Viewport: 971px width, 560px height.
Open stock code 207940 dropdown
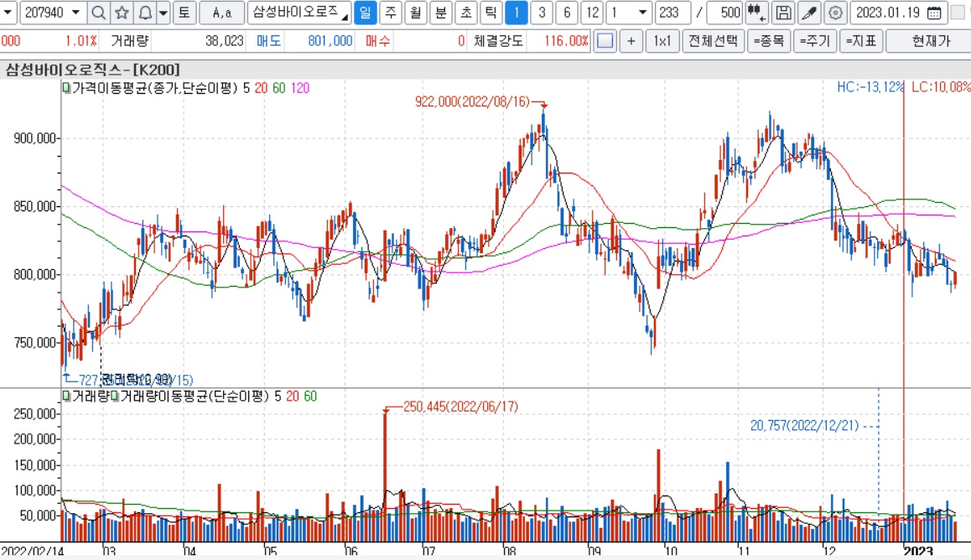tap(75, 13)
